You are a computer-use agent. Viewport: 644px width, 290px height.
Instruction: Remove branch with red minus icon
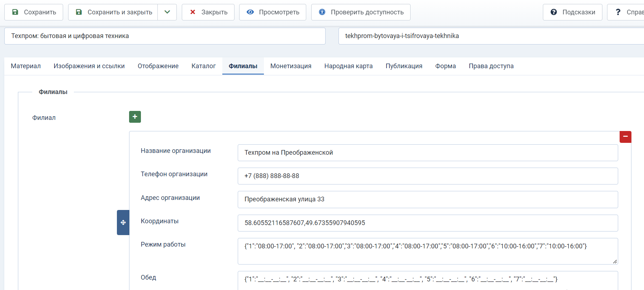click(x=625, y=137)
